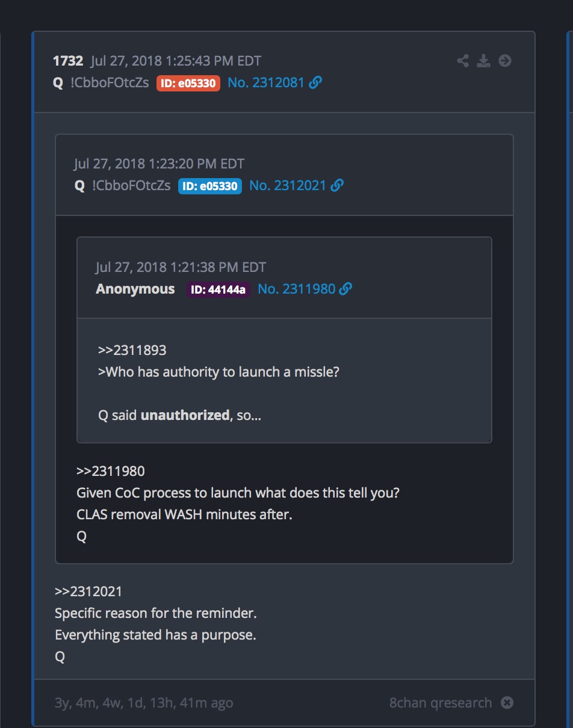
Task: Click the share icon on post 1732
Action: 462,61
